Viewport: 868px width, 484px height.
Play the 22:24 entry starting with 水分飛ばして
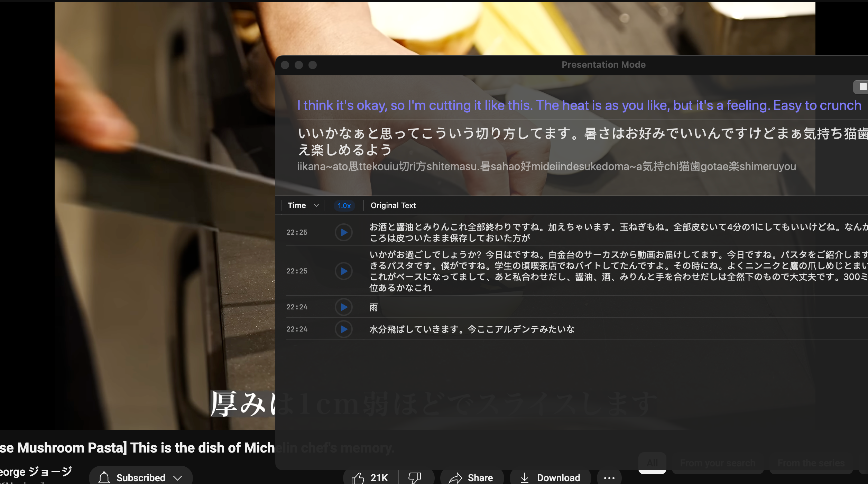coord(343,329)
